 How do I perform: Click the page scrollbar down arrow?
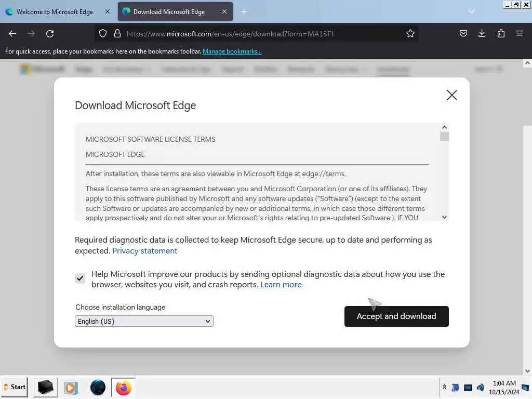tap(527, 371)
